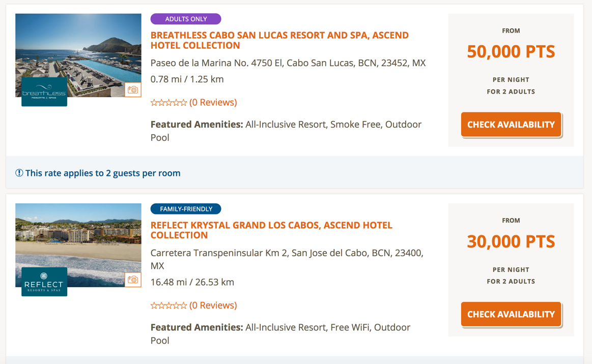The height and width of the screenshot is (364, 592).
Task: Click the Breathless Resorts & Spas logo badge
Action: tap(44, 92)
